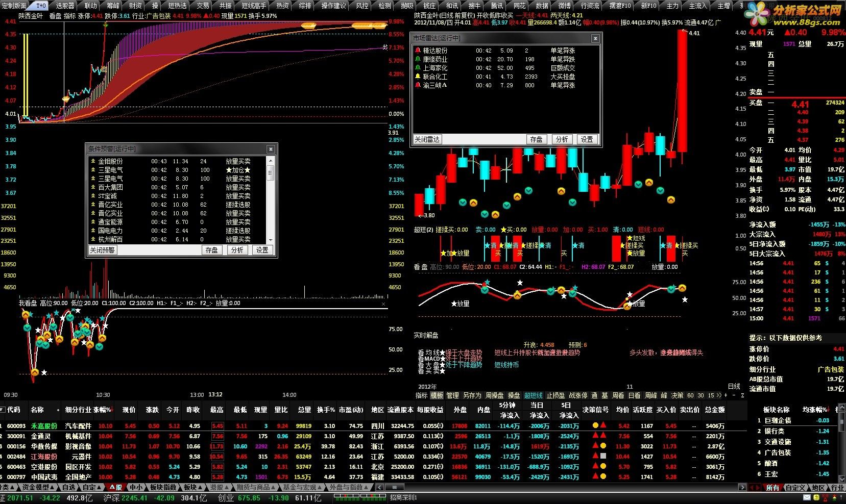The width and height of the screenshot is (846, 504).
Task: Switch chart to 15 minute period
Action: point(711,395)
